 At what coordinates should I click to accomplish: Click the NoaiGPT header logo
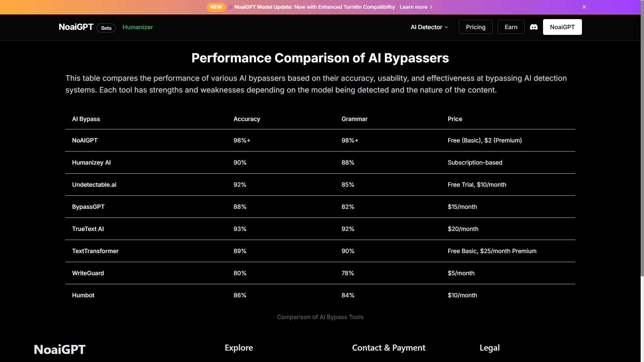pyautogui.click(x=76, y=27)
